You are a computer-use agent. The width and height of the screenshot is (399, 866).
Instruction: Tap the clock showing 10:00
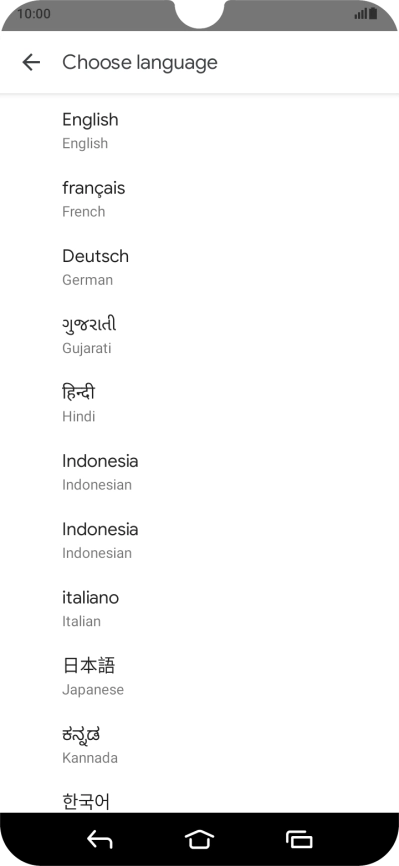[34, 13]
